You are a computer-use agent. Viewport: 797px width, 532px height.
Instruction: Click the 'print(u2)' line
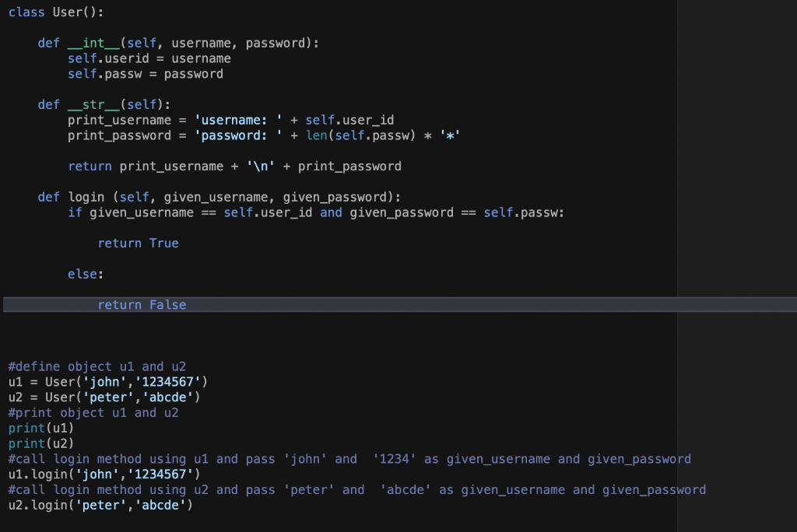click(x=41, y=443)
